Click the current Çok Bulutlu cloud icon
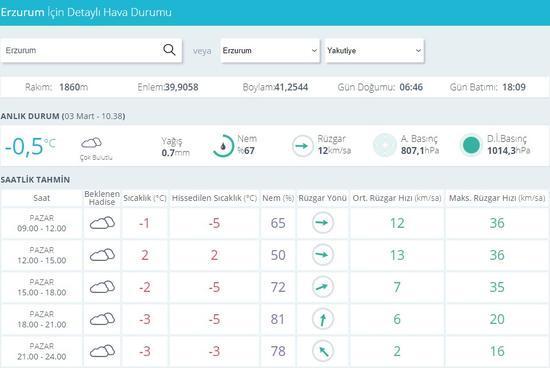Screen dimensions: 550x368 (x=91, y=143)
